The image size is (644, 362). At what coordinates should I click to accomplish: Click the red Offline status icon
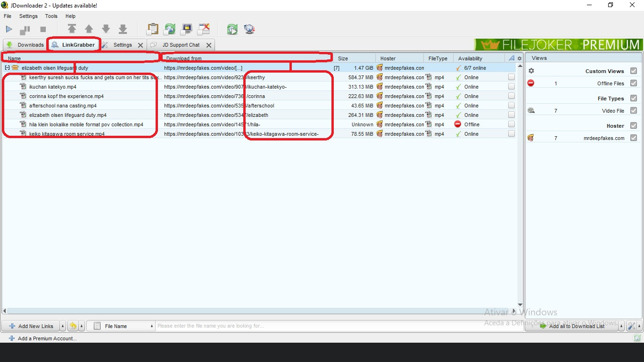tap(458, 124)
